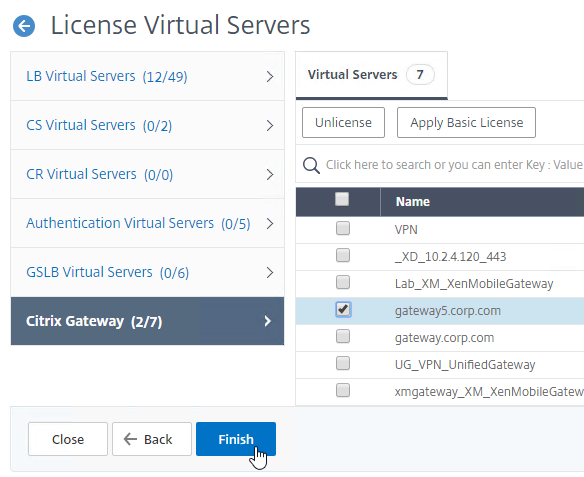Click Apply Basic License button

[466, 123]
